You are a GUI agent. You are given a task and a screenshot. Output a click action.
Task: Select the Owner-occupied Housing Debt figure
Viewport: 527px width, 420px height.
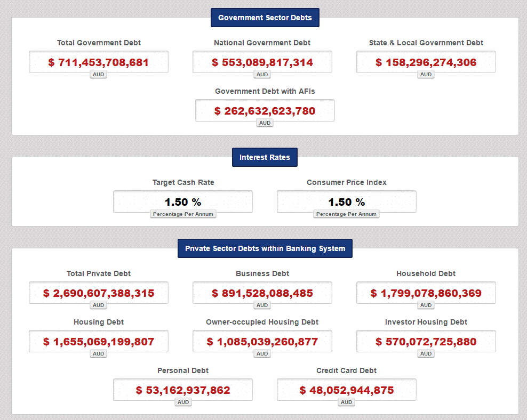click(262, 342)
